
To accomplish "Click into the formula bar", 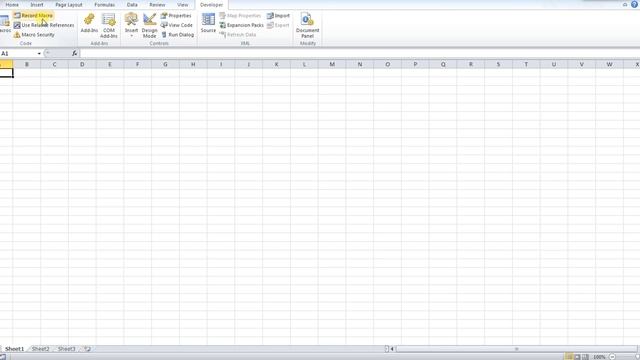I will coord(359,53).
